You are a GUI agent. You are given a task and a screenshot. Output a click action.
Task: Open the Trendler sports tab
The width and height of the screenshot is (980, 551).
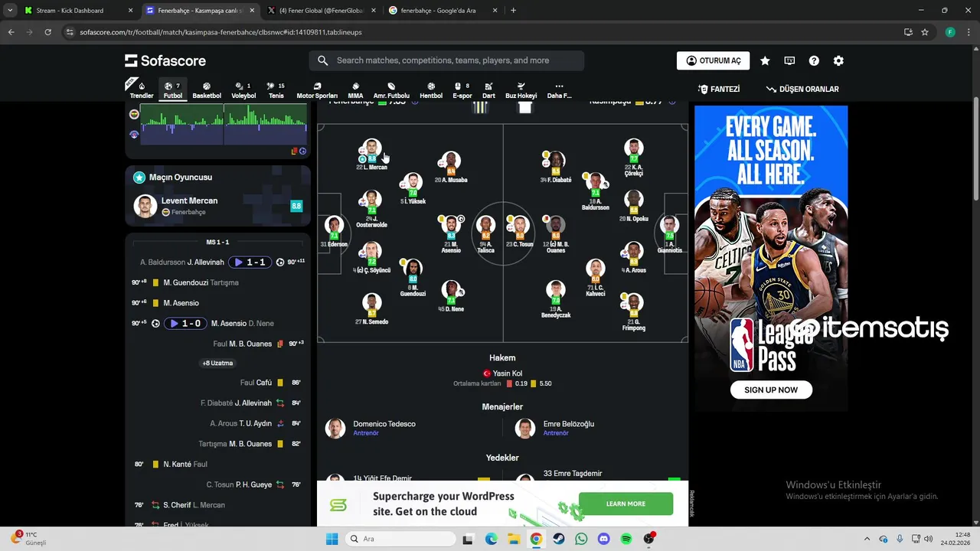pos(142,90)
